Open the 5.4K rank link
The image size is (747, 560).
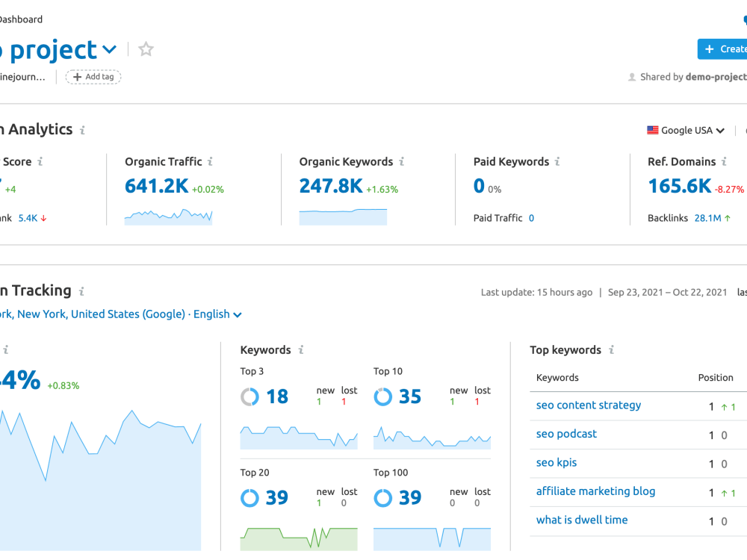point(28,218)
